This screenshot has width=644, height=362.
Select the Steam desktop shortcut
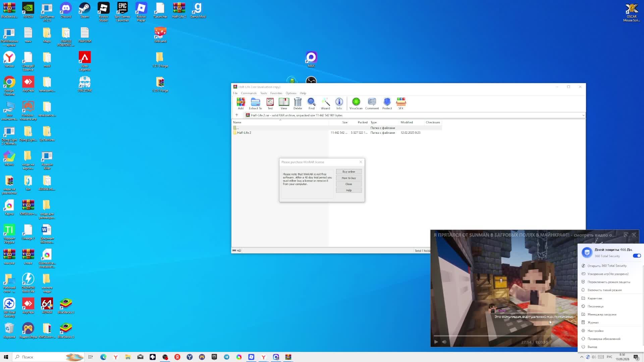[85, 10]
